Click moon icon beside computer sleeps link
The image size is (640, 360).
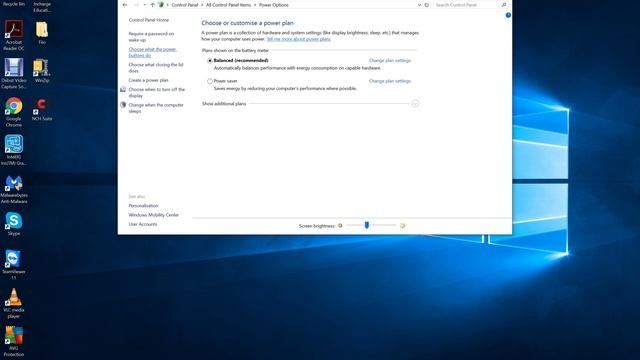(x=123, y=105)
